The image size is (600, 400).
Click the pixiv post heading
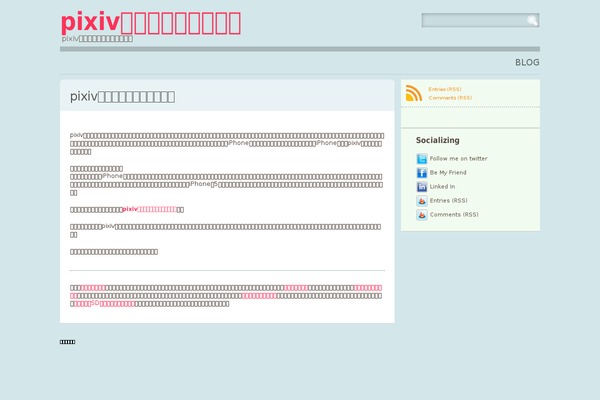point(122,96)
